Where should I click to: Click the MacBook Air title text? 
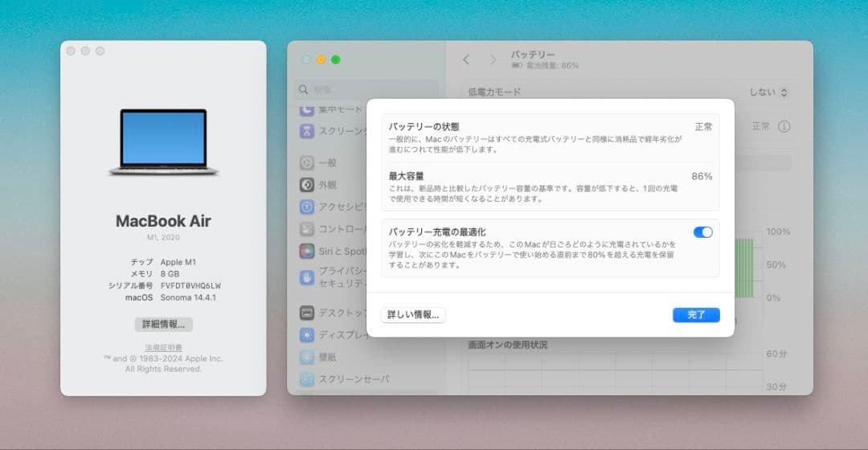[163, 221]
